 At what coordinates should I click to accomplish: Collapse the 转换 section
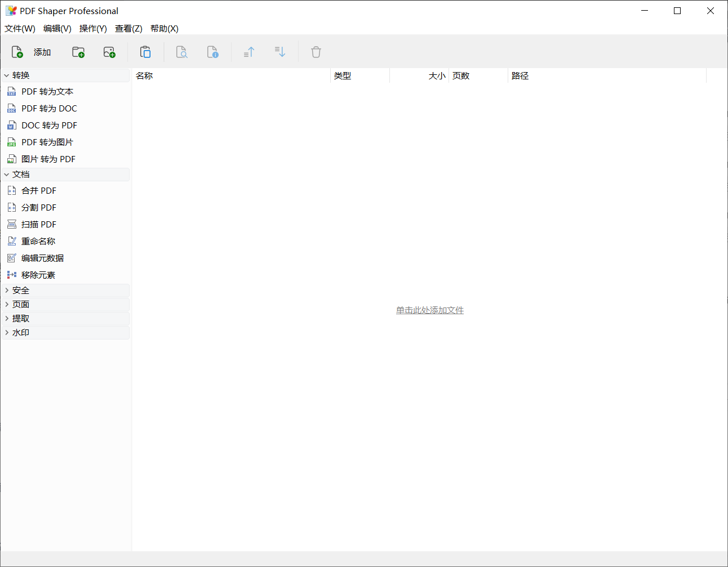pos(19,75)
